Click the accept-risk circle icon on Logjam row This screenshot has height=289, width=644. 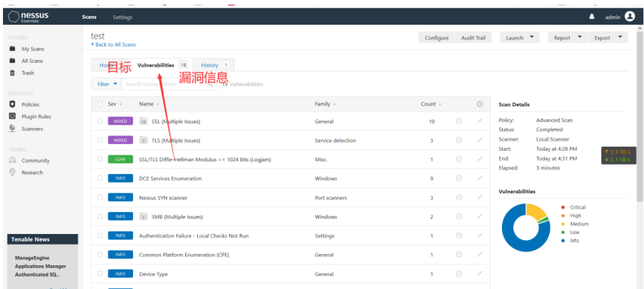click(x=459, y=159)
